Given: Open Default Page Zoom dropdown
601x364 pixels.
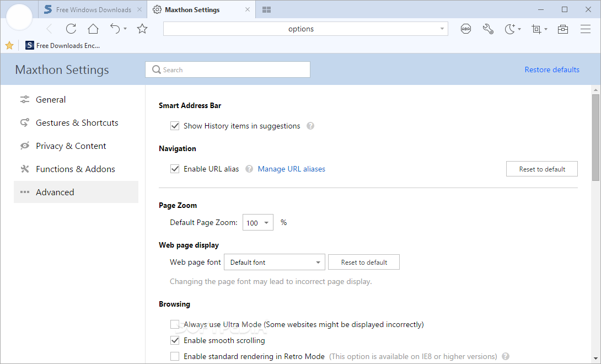Looking at the screenshot, I should (258, 222).
